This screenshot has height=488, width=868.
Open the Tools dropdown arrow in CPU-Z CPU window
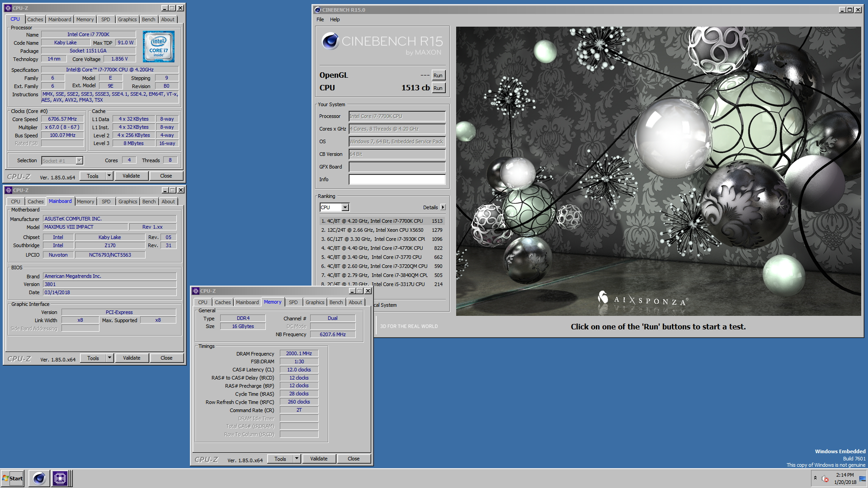click(109, 176)
